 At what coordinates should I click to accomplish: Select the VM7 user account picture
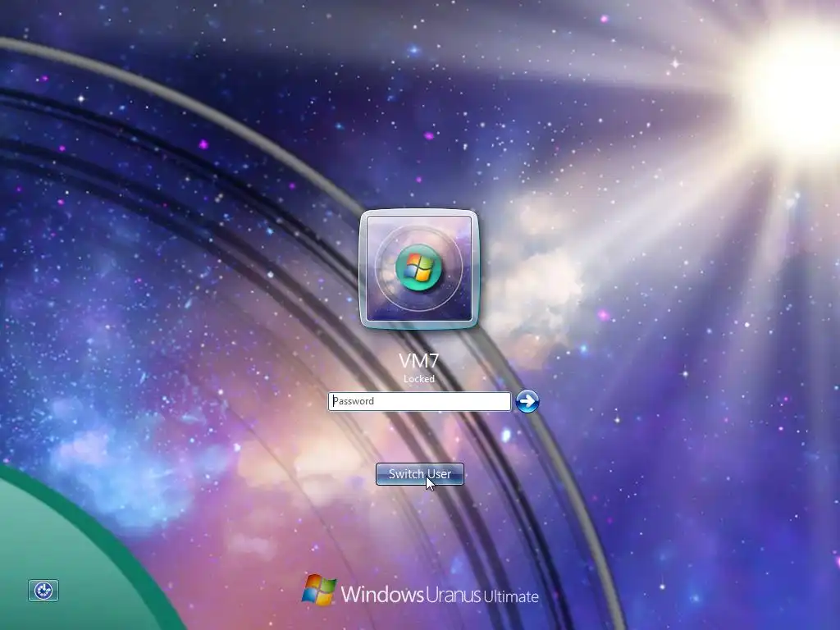419,269
